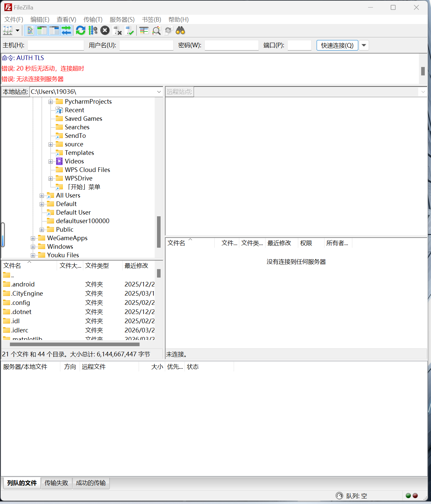Click the disconnect from server icon
The width and height of the screenshot is (431, 504).
[117, 31]
